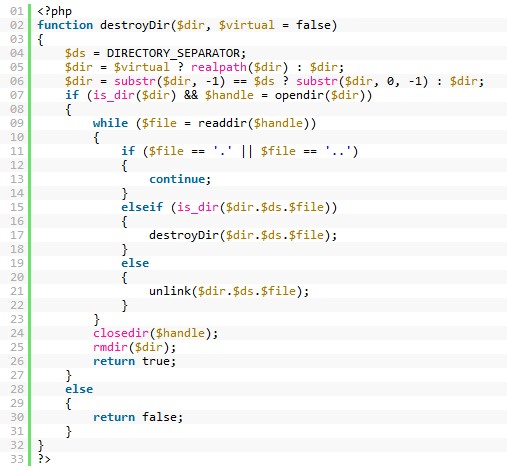Image resolution: width=507 pixels, height=471 pixels.
Task: Click the '..' string literal on line 11
Action: click(x=339, y=151)
